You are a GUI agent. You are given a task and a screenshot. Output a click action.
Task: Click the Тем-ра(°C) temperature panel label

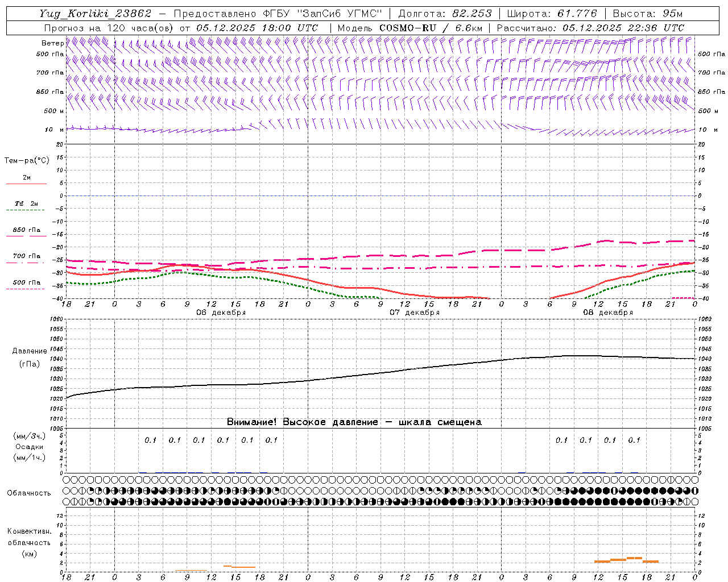coord(27,161)
